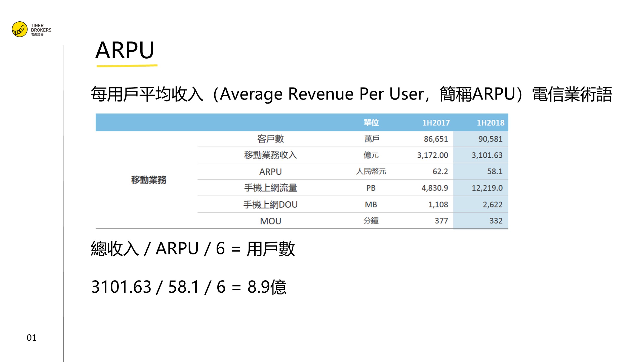Click the ARPU slide title
Image resolution: width=644 pixels, height=362 pixels.
pos(125,50)
